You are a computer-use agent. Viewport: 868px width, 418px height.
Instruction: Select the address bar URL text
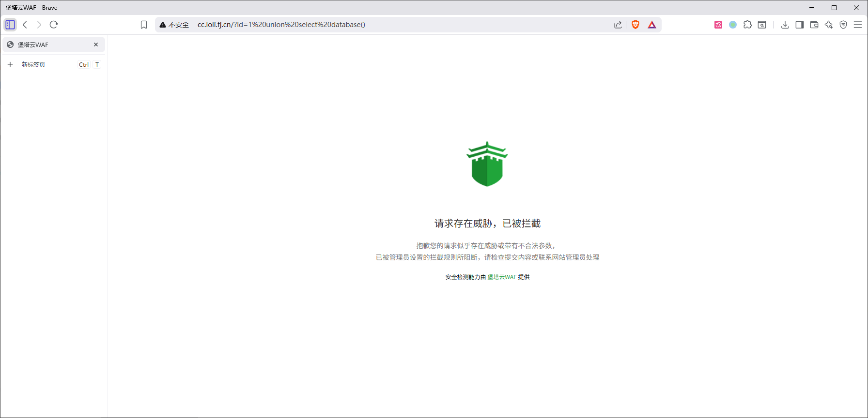pos(281,25)
